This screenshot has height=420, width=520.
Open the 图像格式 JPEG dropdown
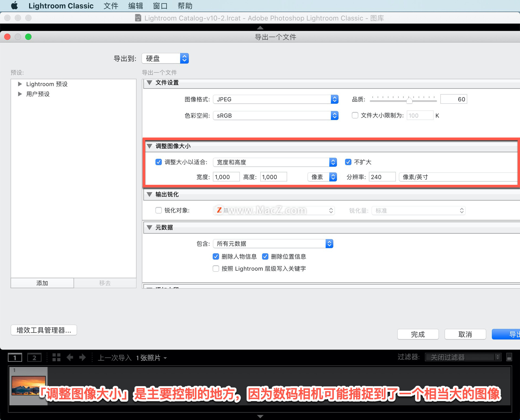coord(276,99)
